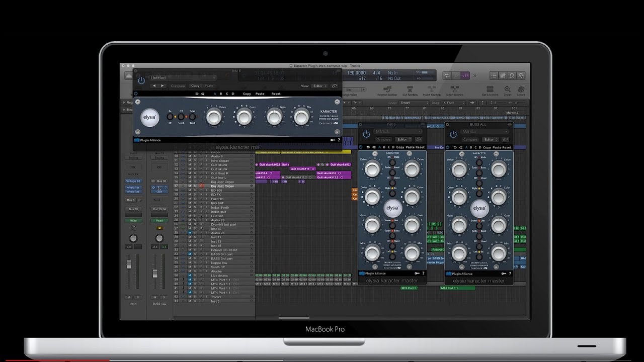Viewport: 644px width, 362px height.
Task: Open the Untitled preset dropdown in mix plugin
Action: tap(183, 78)
